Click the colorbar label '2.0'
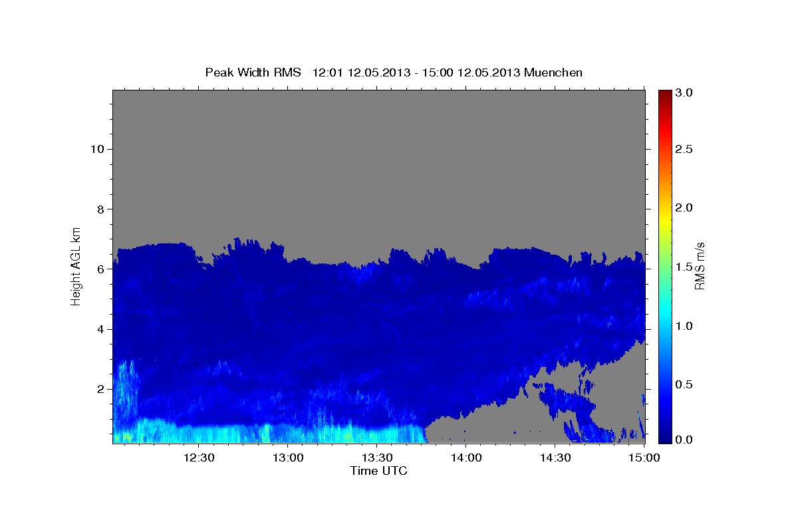 684,207
